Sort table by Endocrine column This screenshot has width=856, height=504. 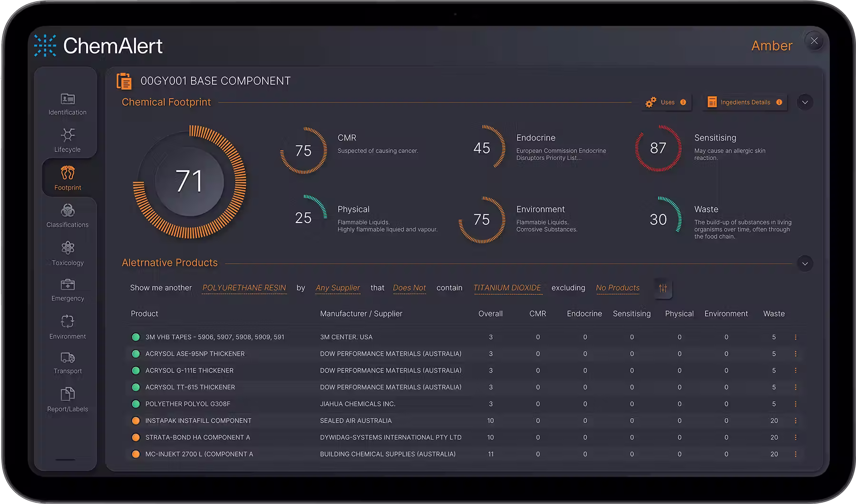pos(584,314)
